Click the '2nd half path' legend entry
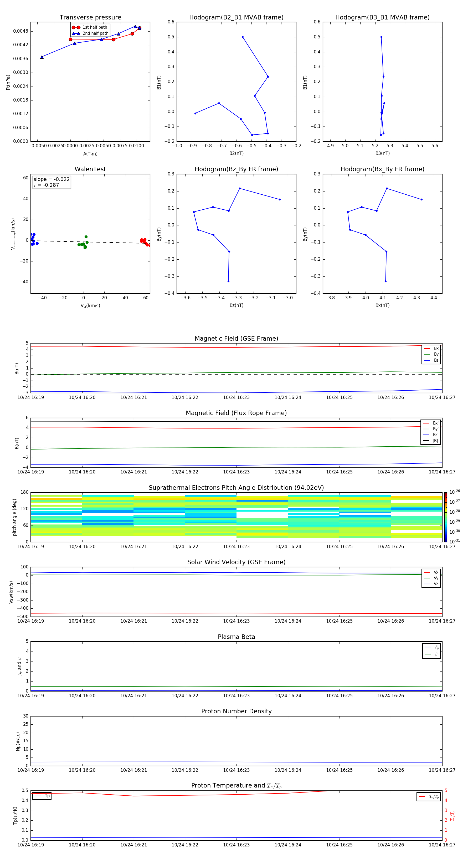 [x=90, y=33]
